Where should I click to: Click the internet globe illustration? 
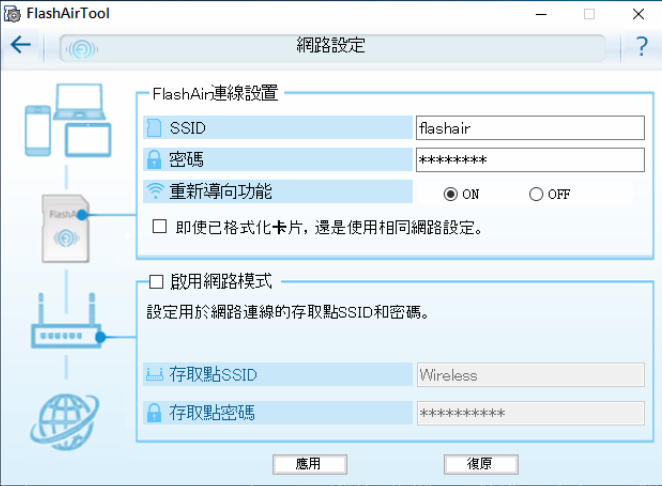pos(65,422)
